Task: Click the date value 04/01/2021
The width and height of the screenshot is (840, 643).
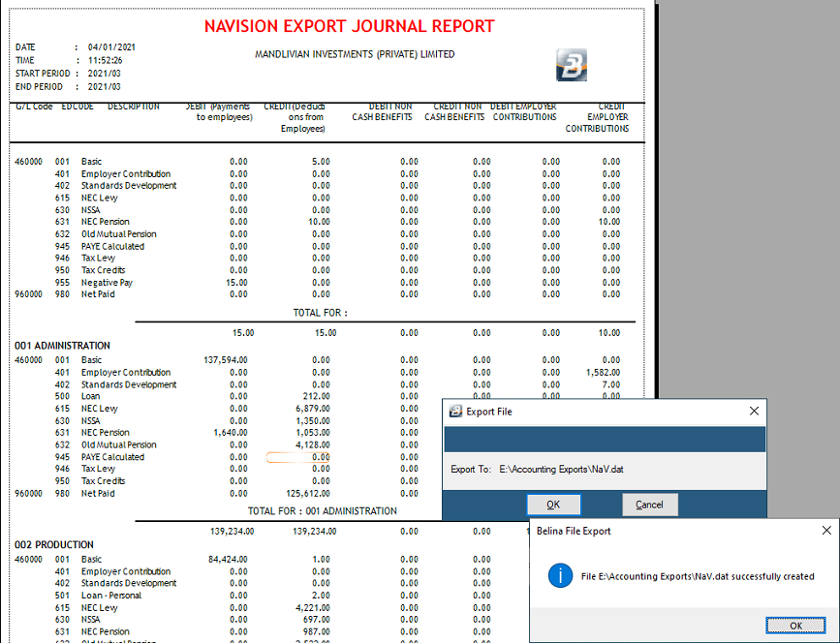Action: tap(111, 47)
